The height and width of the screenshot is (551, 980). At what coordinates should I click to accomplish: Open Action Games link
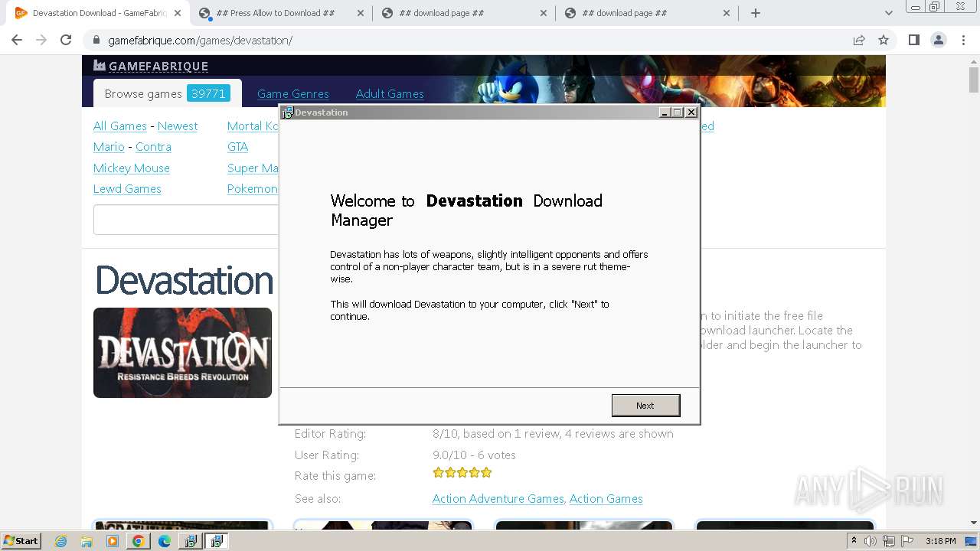click(x=606, y=499)
